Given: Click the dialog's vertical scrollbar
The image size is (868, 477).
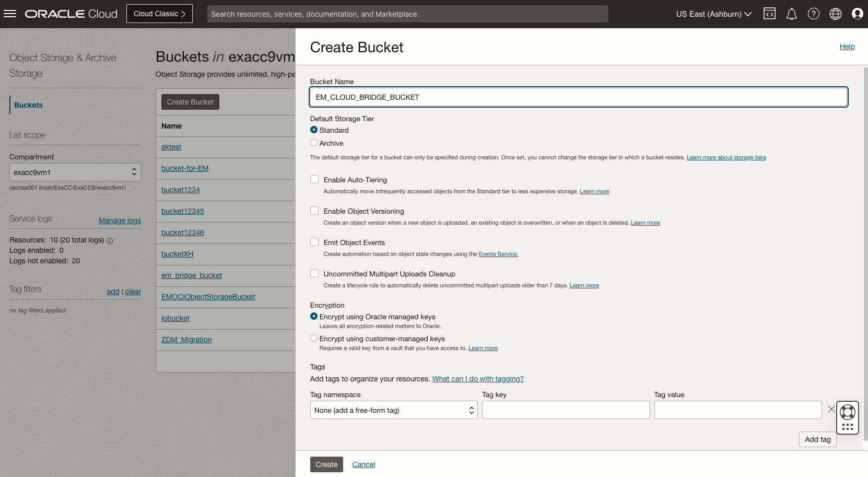Looking at the screenshot, I should pyautogui.click(x=865, y=253).
